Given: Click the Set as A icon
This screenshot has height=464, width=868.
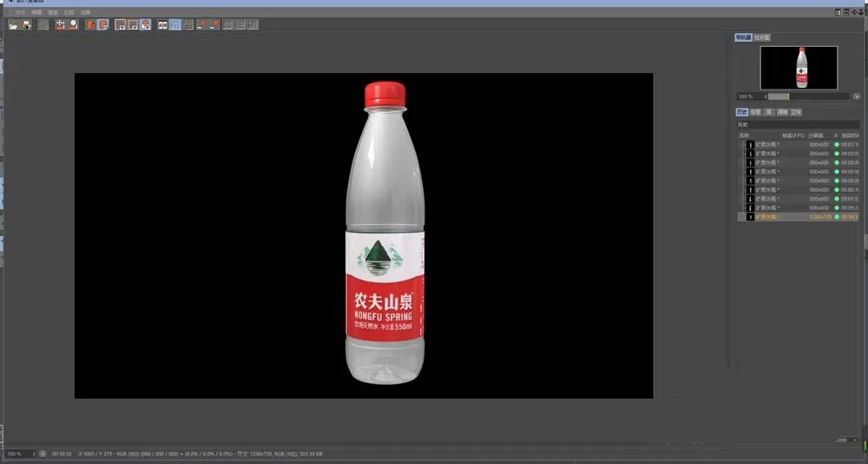Looking at the screenshot, I should coord(201,24).
